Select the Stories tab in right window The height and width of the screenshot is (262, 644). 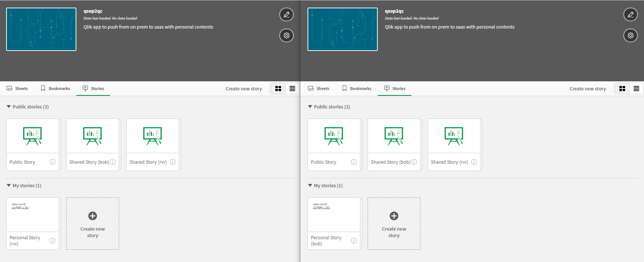(395, 89)
